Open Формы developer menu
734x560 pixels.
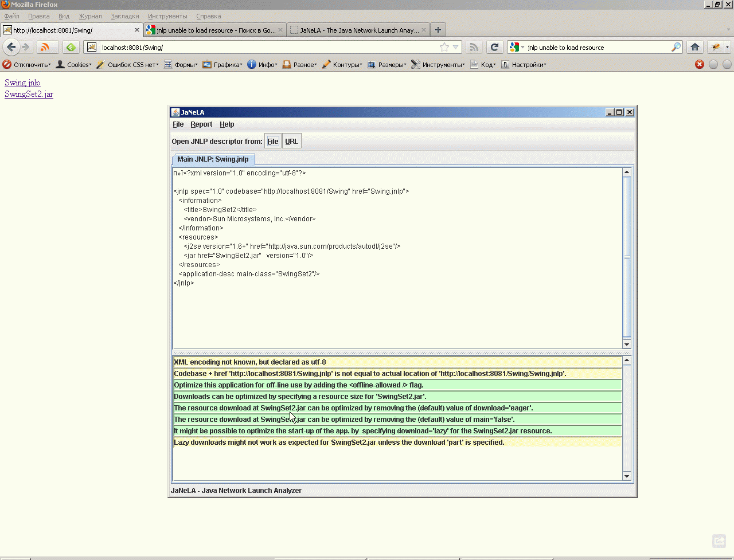tap(181, 65)
